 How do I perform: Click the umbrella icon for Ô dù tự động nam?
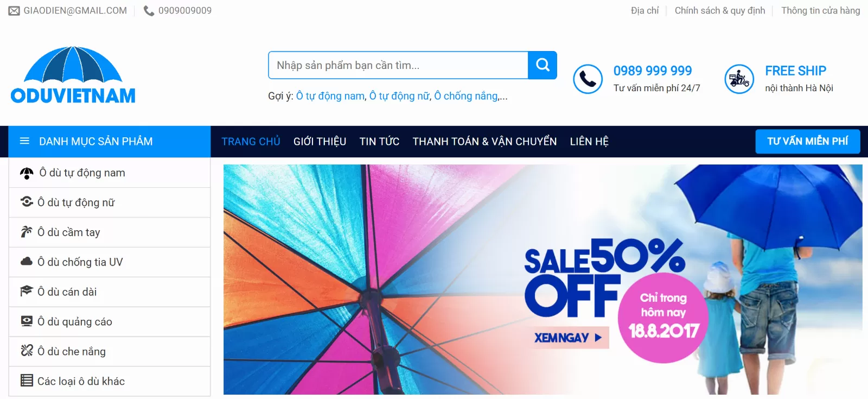point(27,173)
